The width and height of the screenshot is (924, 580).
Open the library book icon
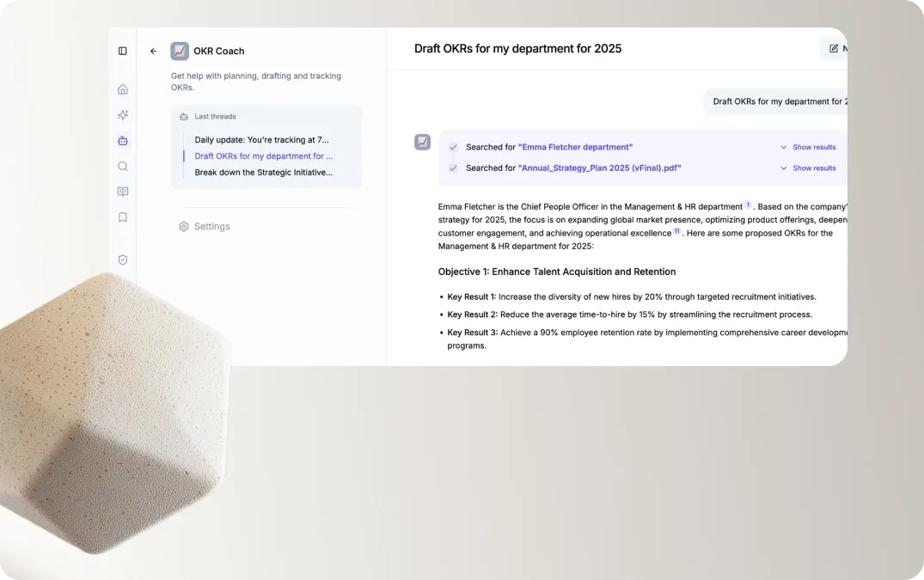pyautogui.click(x=123, y=192)
